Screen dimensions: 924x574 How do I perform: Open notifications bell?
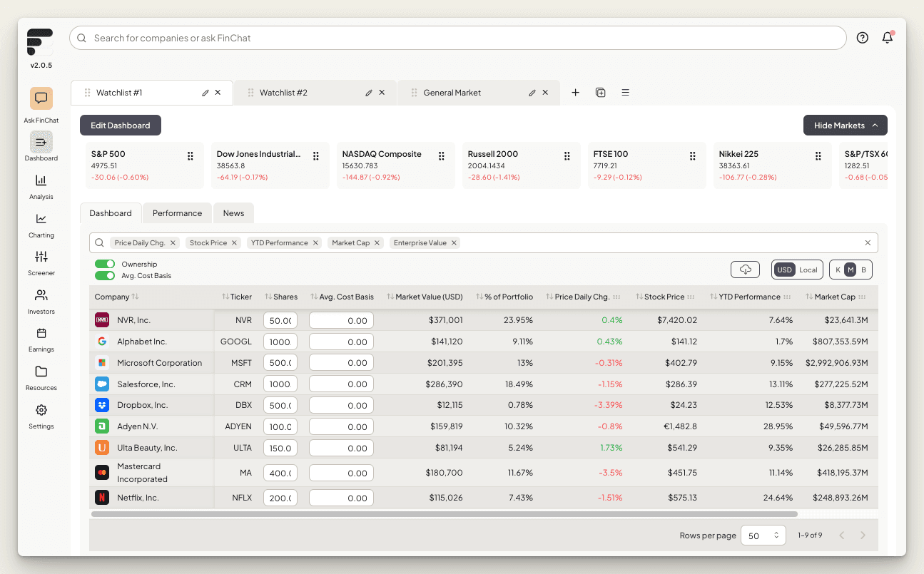click(888, 38)
